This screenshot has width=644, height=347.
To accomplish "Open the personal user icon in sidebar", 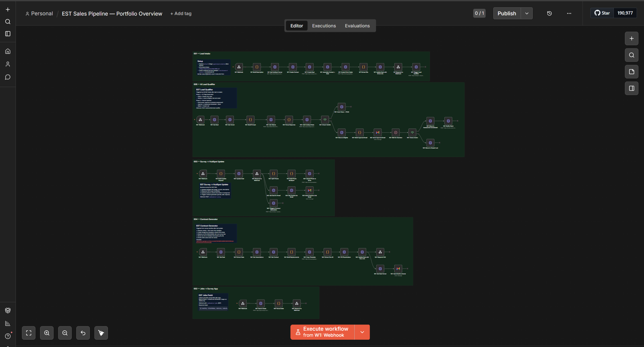I will click(8, 64).
